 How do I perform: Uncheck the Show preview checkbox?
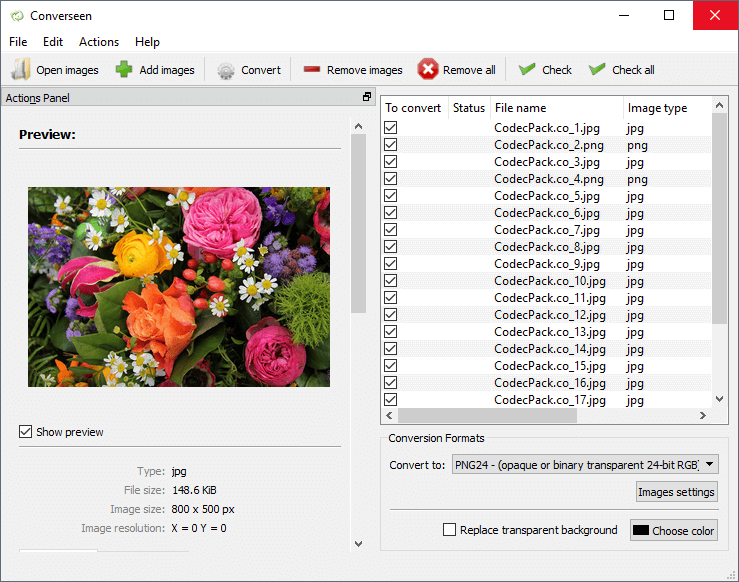coord(26,432)
